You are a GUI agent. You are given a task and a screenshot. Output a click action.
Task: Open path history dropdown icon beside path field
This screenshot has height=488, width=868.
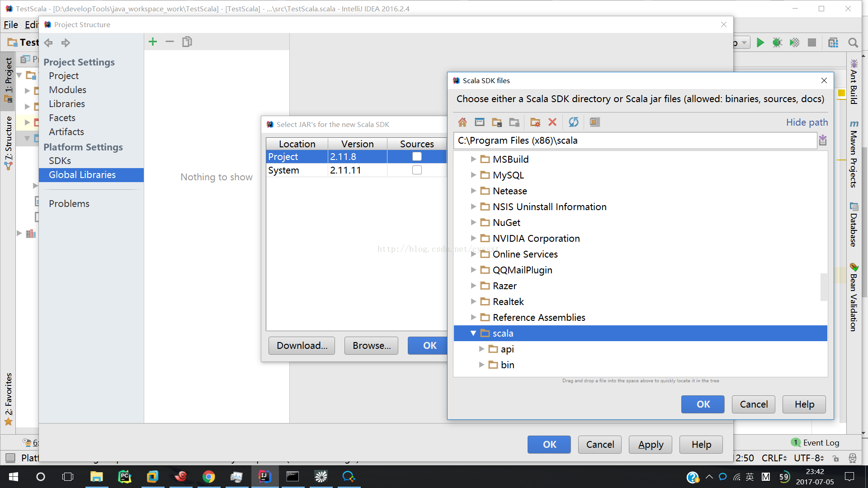[823, 141]
